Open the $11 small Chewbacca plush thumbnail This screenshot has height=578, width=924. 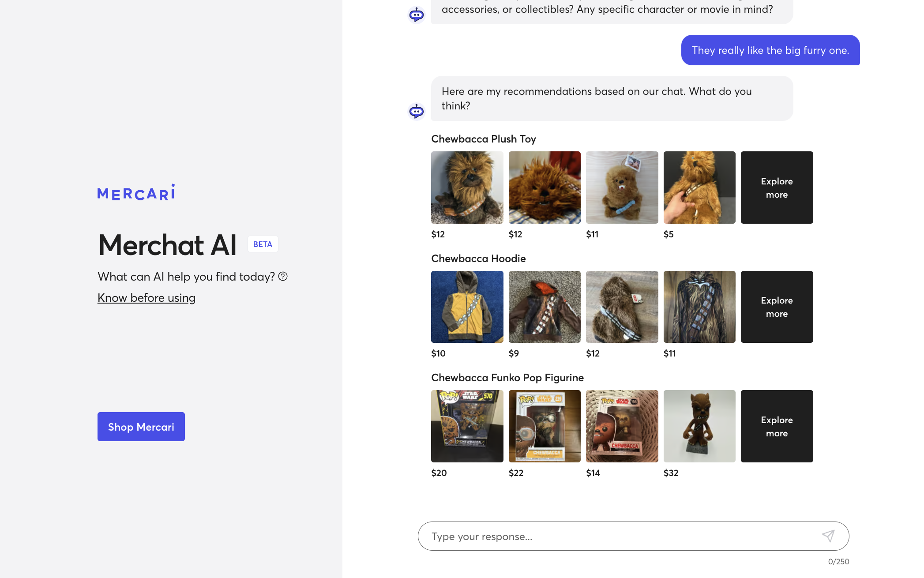[x=622, y=188]
